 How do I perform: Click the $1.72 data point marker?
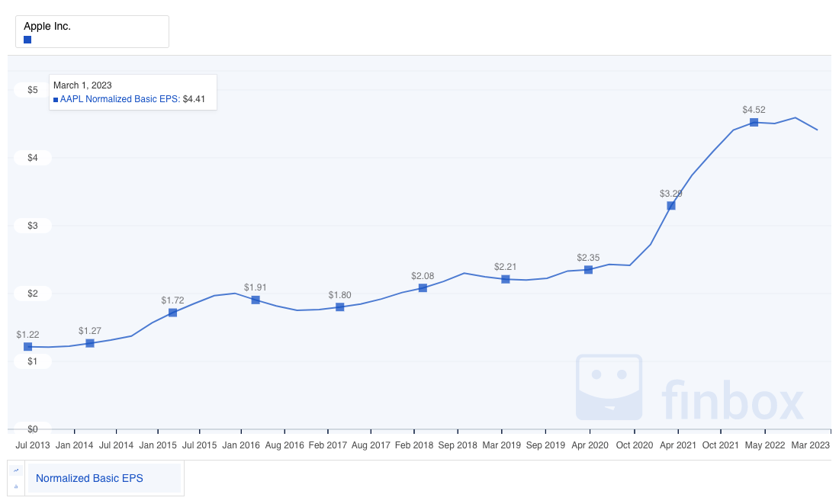(x=172, y=313)
